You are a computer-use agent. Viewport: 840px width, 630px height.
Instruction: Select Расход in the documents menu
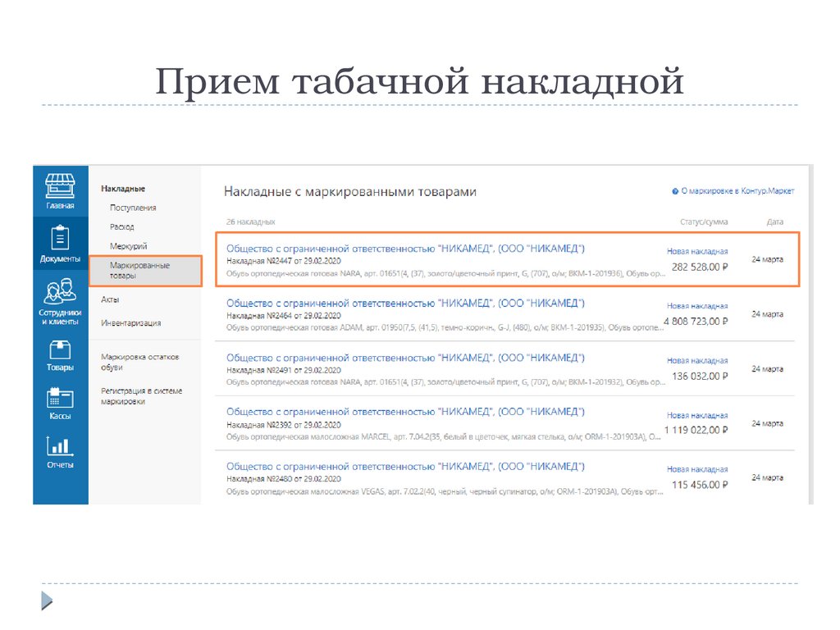tap(122, 227)
